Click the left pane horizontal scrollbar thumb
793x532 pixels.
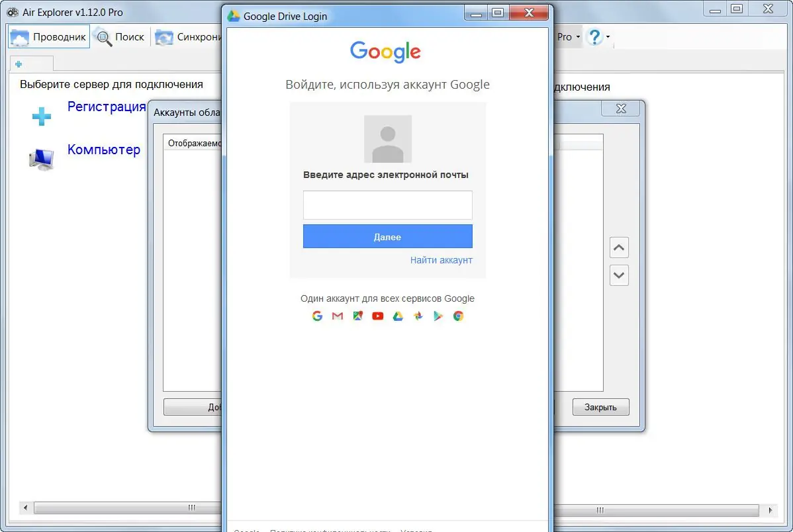[x=128, y=508]
